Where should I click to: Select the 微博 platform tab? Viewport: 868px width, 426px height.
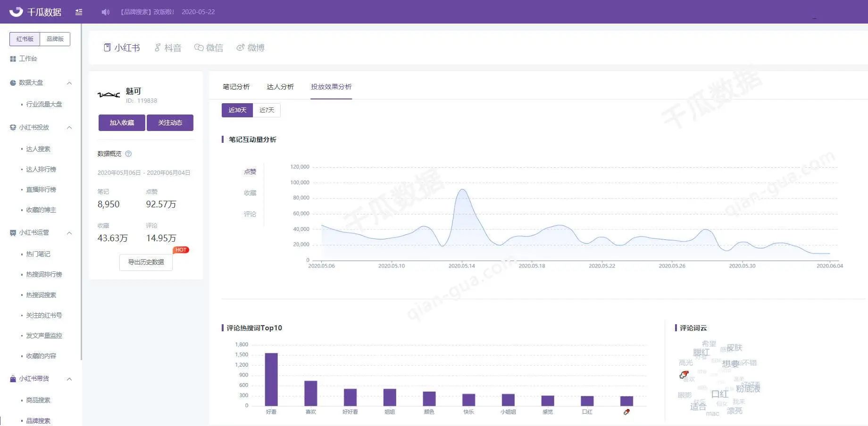(250, 48)
